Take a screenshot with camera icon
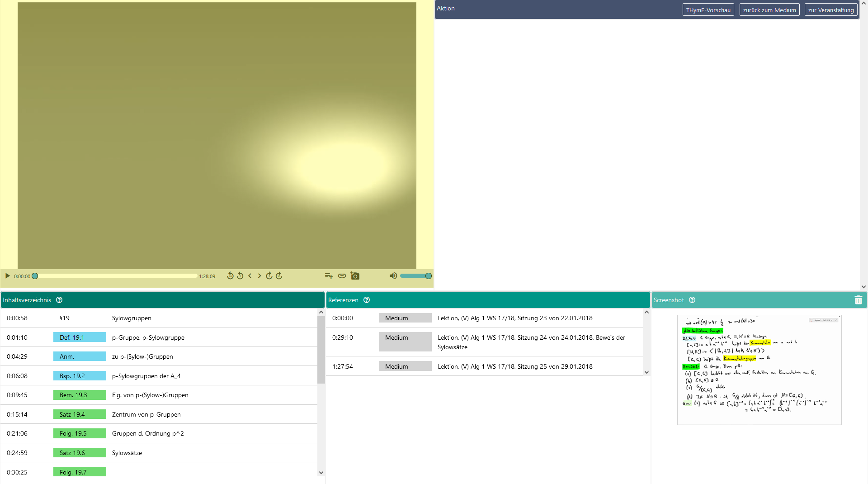 coord(355,276)
